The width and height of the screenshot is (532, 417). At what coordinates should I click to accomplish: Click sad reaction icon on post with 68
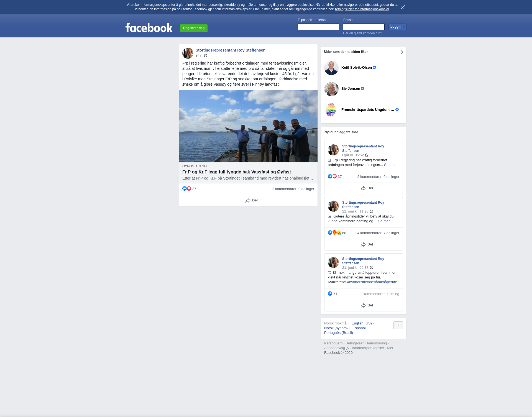pyautogui.click(x=339, y=233)
